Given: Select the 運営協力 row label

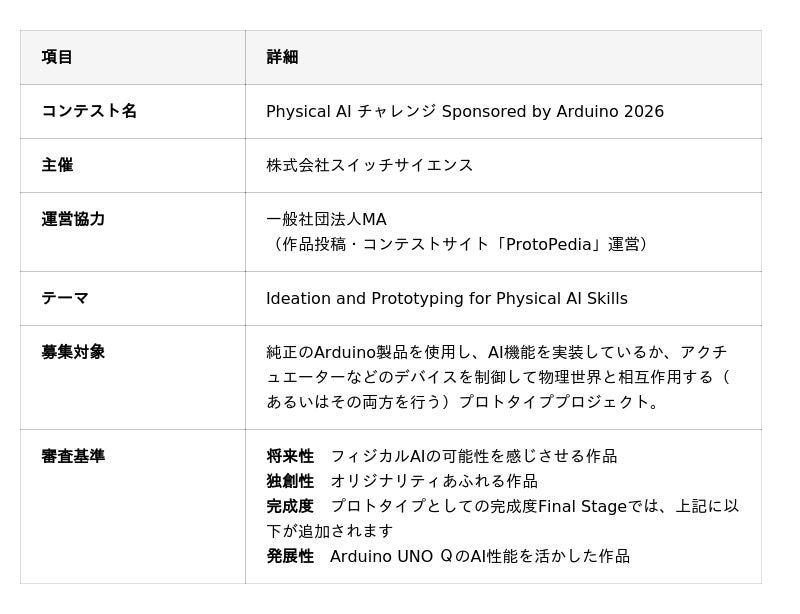Looking at the screenshot, I should (x=73, y=219).
